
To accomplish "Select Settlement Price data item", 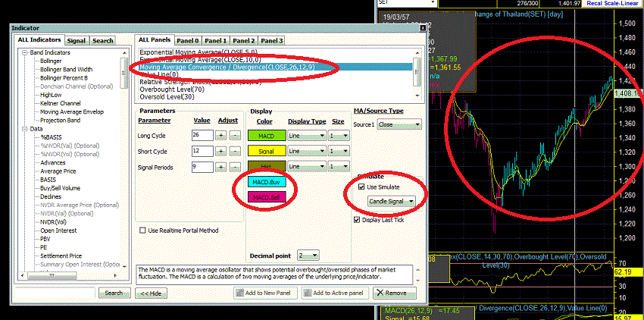I will coord(61,256).
